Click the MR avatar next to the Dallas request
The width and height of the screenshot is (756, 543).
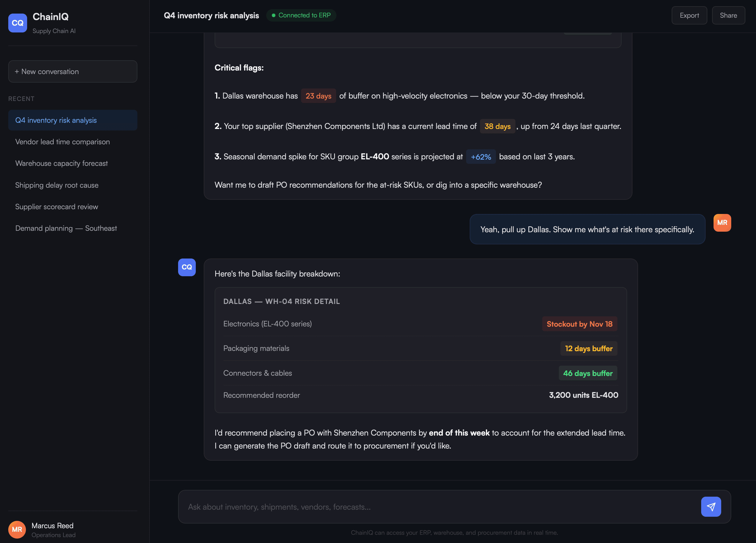pyautogui.click(x=722, y=223)
